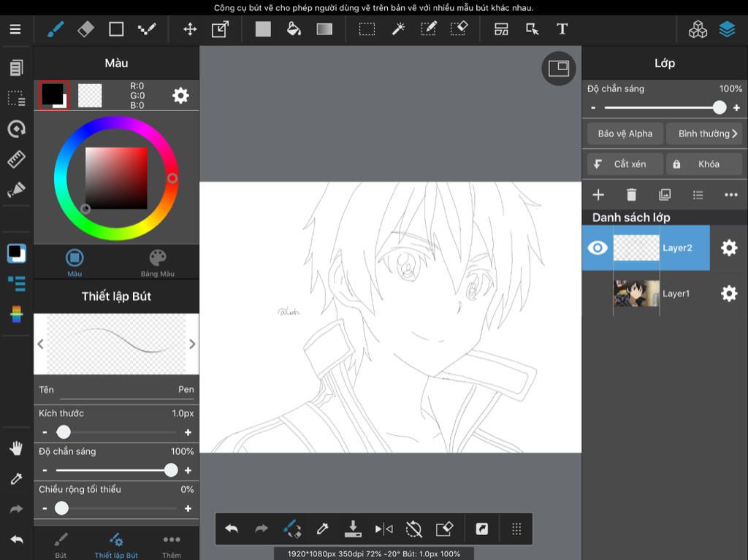The width and height of the screenshot is (748, 560).
Task: Show next brush preview arrow
Action: coord(192,344)
